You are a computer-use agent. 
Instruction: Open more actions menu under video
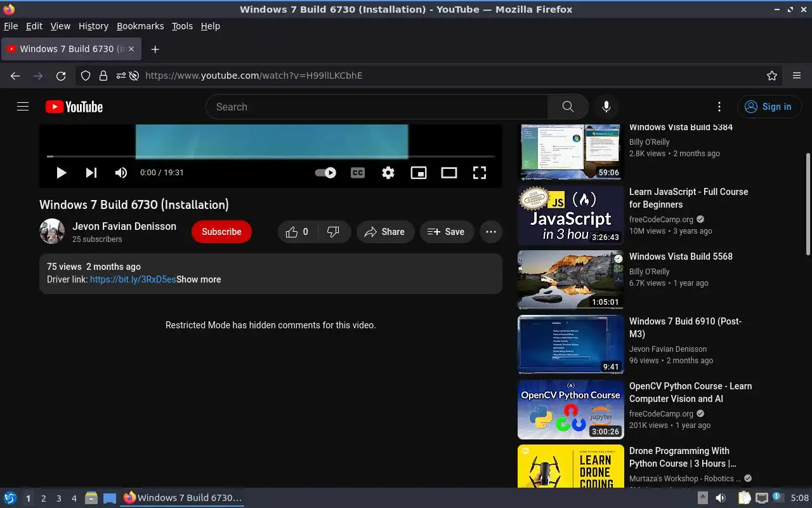pos(491,232)
